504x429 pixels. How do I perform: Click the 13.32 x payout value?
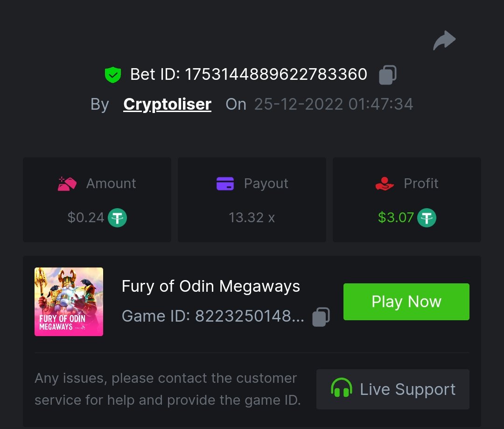tap(252, 218)
